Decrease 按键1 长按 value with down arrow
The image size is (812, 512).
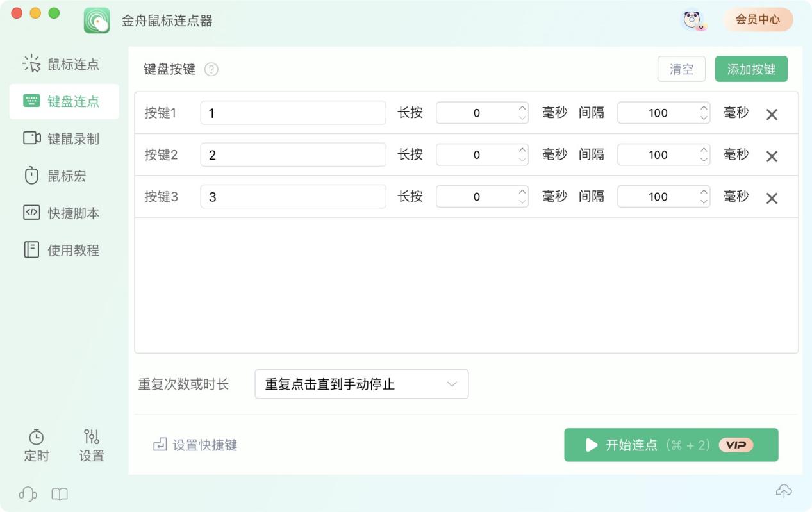pos(522,118)
